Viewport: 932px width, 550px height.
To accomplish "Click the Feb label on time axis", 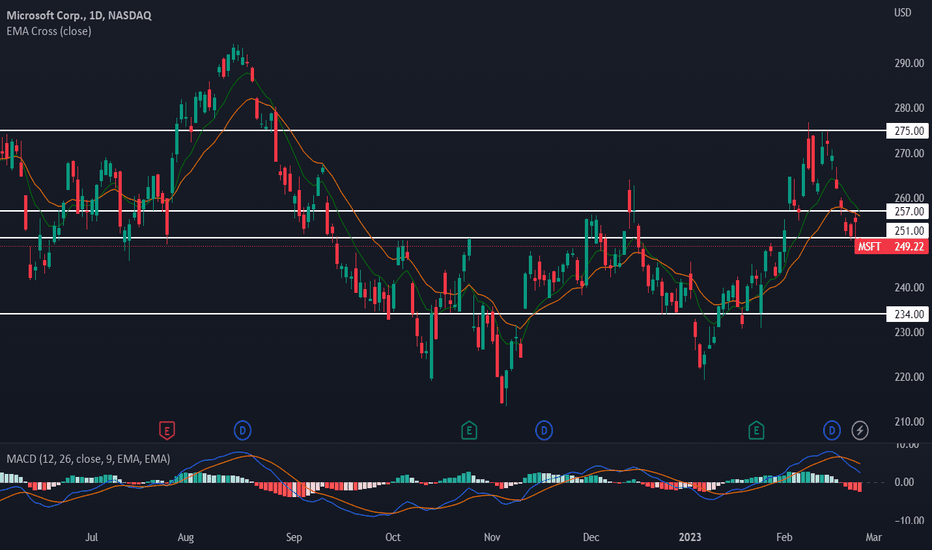I will point(784,537).
